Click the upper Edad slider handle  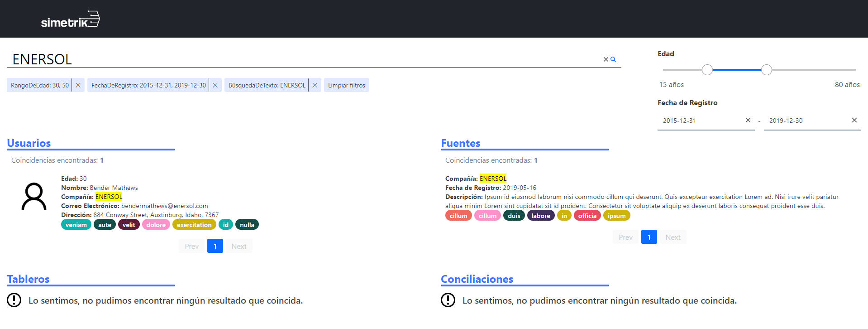pos(767,70)
